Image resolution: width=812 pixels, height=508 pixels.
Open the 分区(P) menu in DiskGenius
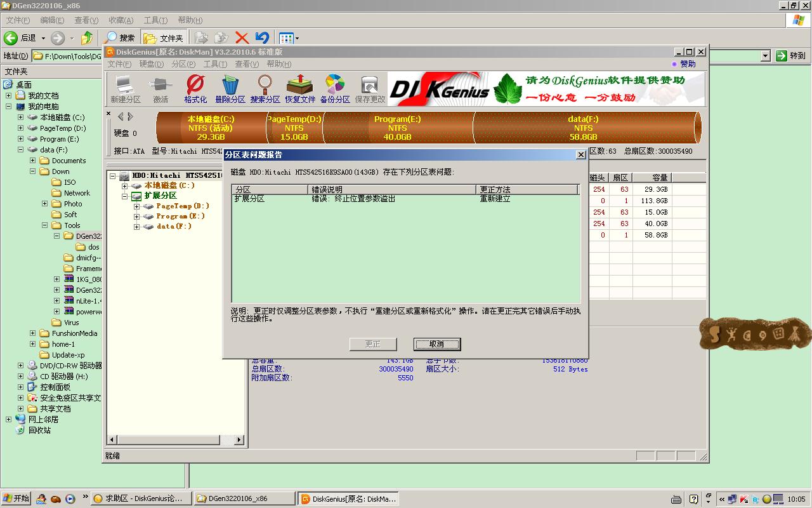183,64
